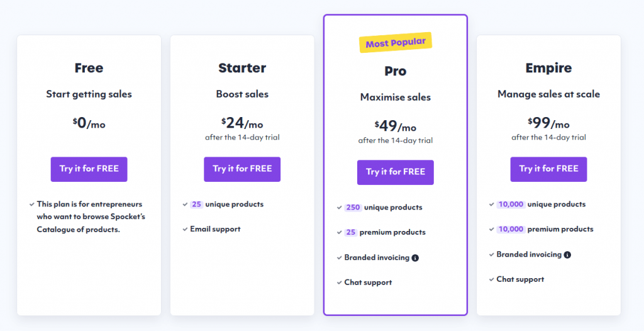Screen dimensions: 644x331
Task: Click the Starter plan Try it for FREE button
Action: pos(242,169)
